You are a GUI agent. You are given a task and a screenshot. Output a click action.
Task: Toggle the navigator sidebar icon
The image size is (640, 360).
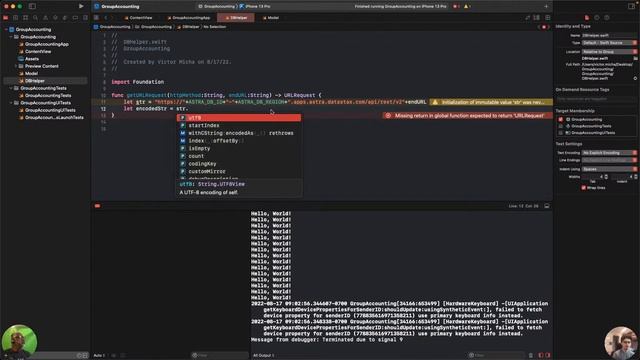pyautogui.click(x=32, y=6)
